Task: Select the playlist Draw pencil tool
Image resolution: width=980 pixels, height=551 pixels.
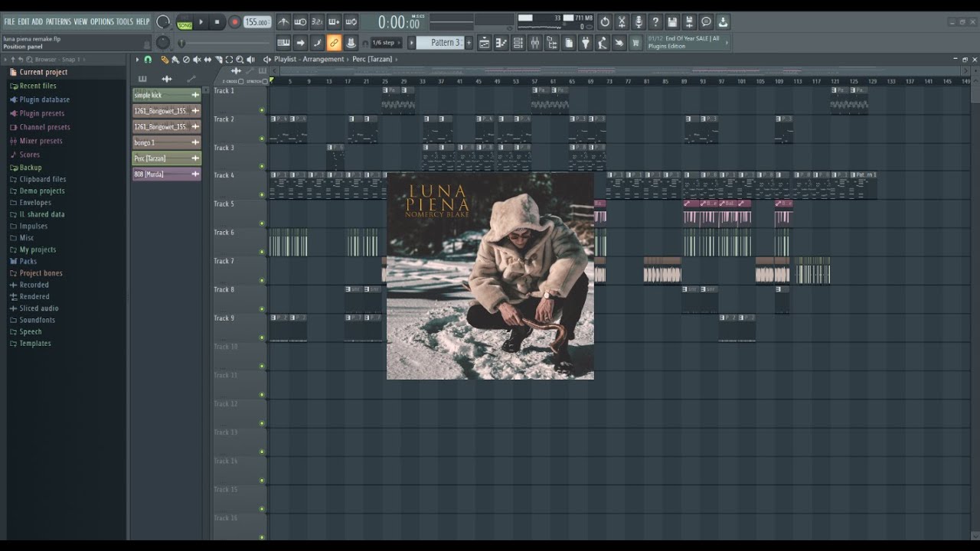Action: (165, 60)
